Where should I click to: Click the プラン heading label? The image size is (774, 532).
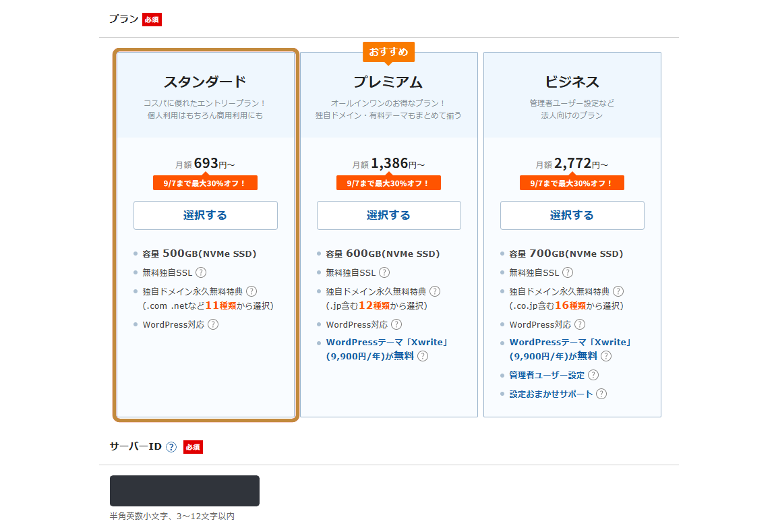tap(123, 20)
